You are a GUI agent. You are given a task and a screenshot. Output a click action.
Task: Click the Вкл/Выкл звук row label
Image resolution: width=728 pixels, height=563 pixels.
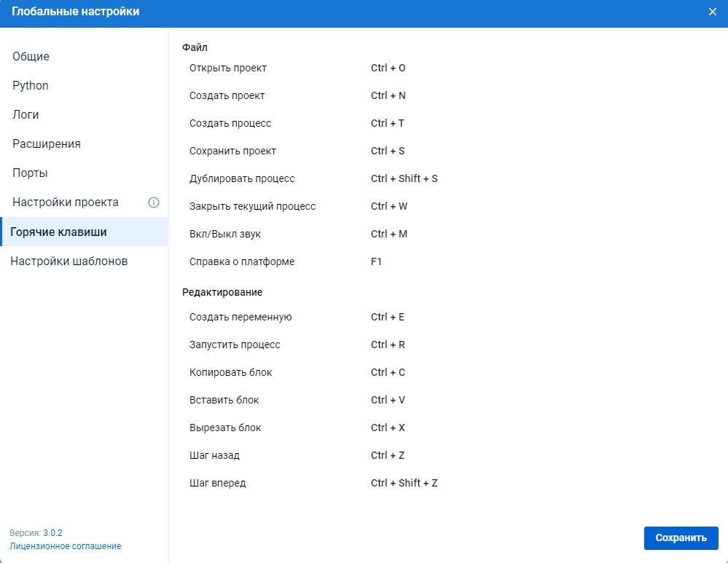pos(225,234)
